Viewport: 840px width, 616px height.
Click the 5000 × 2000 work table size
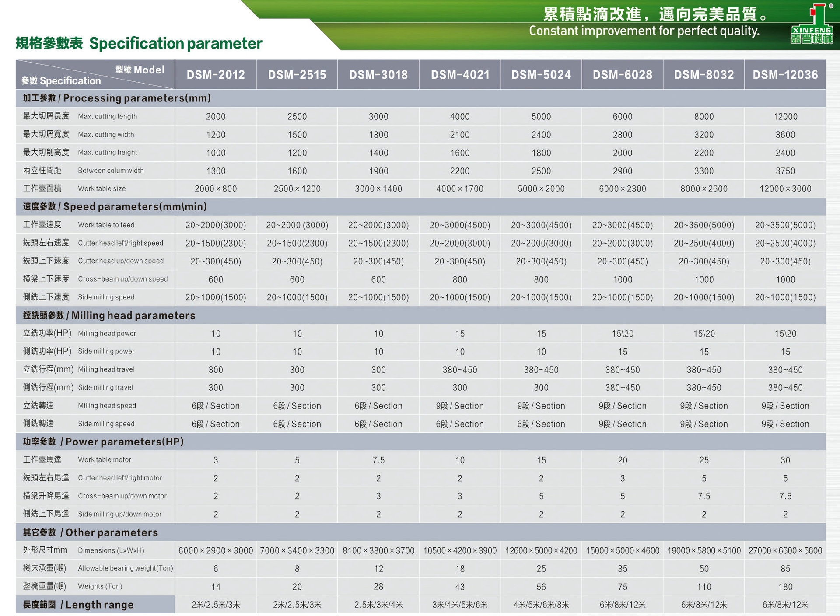coord(541,189)
